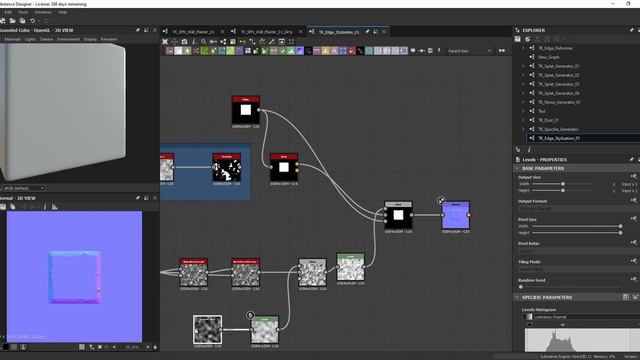Adjust the Pixel Size Height slider
Image resolution: width=640 pixels, height=360 pixels.
point(576,233)
